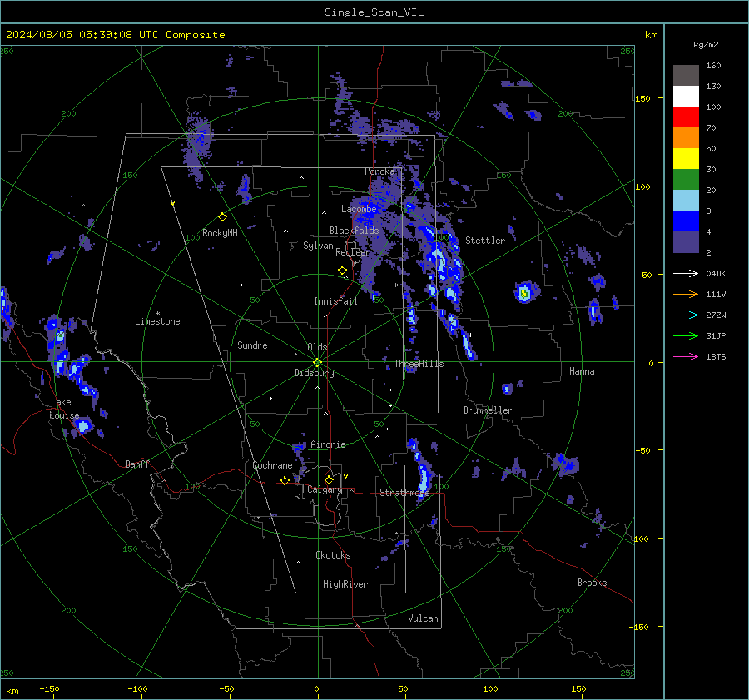The image size is (749, 700).
Task: Click the "Sundre" map label
Action: click(252, 345)
